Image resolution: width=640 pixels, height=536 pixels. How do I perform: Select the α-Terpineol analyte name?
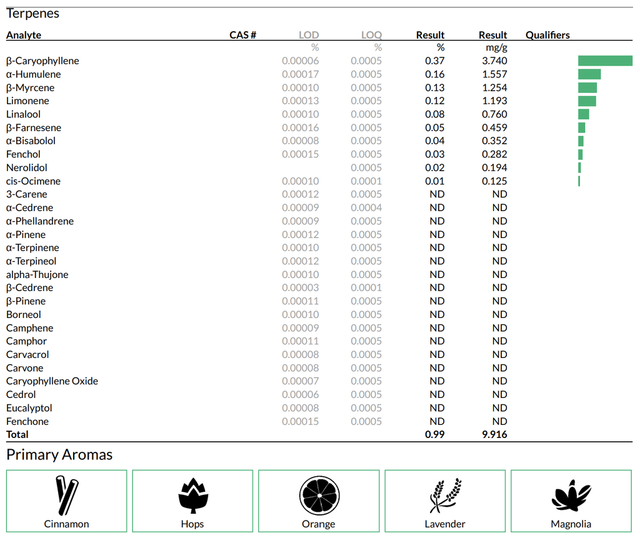point(31,261)
